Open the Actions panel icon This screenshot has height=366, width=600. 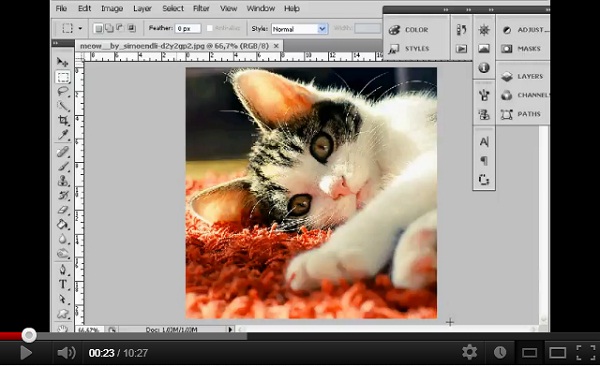tap(461, 49)
